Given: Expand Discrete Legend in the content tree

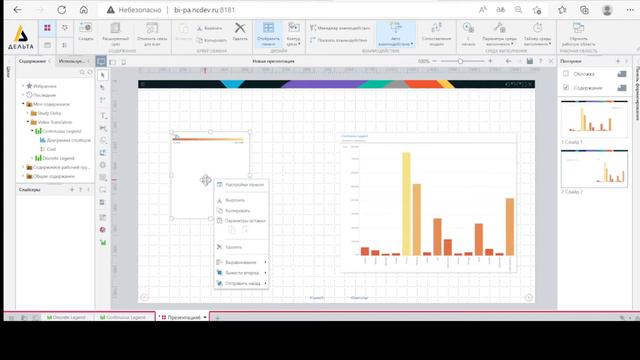Looking at the screenshot, I should coord(32,158).
